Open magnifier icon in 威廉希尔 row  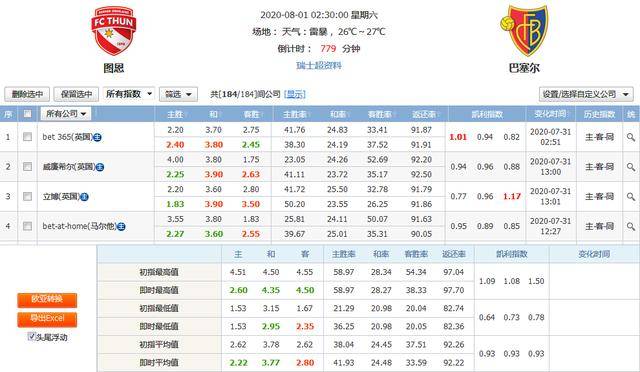631,167
